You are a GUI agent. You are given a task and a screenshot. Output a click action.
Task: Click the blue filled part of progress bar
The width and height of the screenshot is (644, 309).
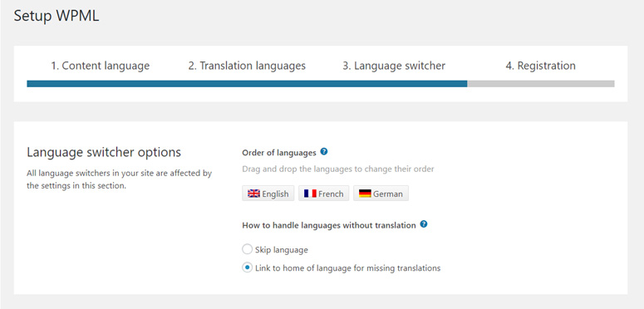247,84
